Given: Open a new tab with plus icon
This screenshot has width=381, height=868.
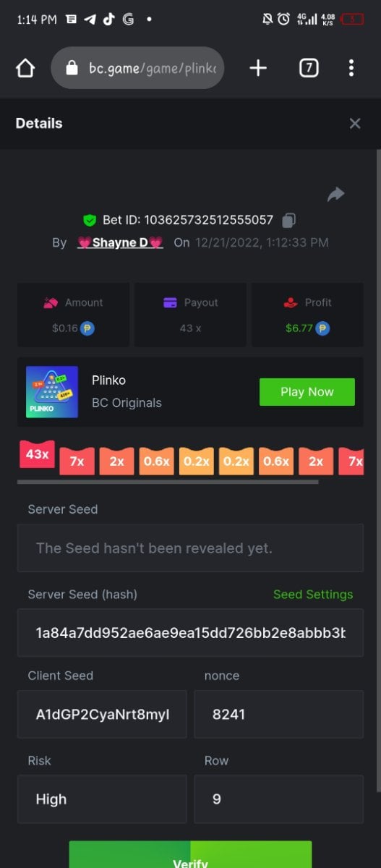Looking at the screenshot, I should tap(258, 68).
